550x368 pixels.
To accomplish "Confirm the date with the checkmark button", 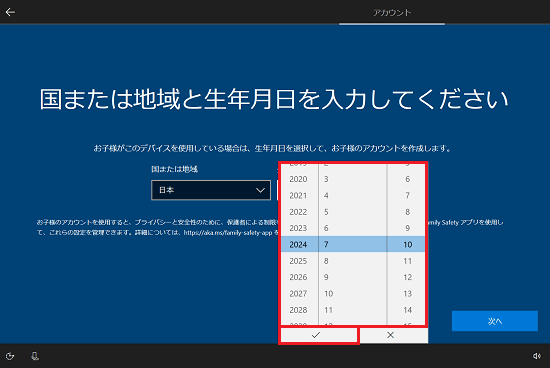I will click(x=319, y=335).
